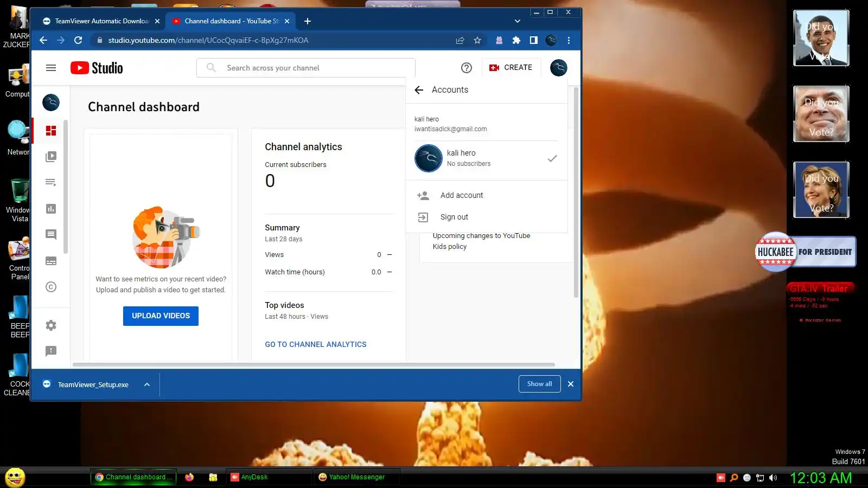Click the Search across your channel field
This screenshot has width=868, height=488.
(306, 68)
